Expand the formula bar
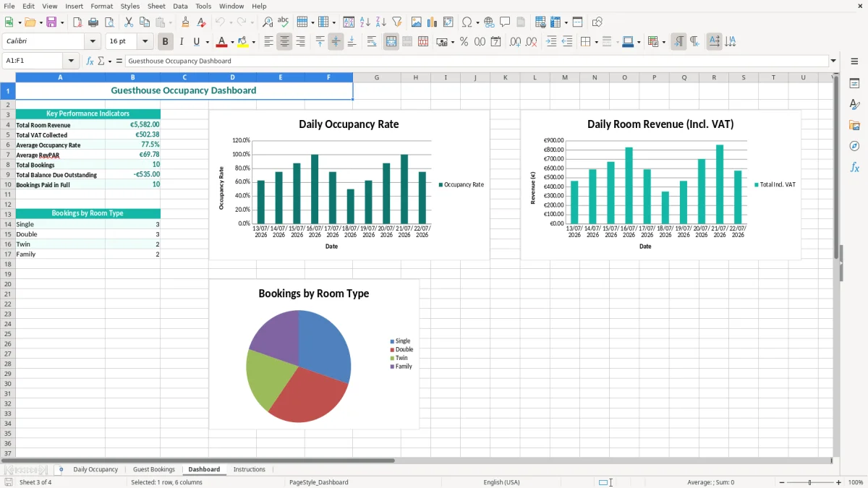The image size is (868, 488). [x=833, y=61]
